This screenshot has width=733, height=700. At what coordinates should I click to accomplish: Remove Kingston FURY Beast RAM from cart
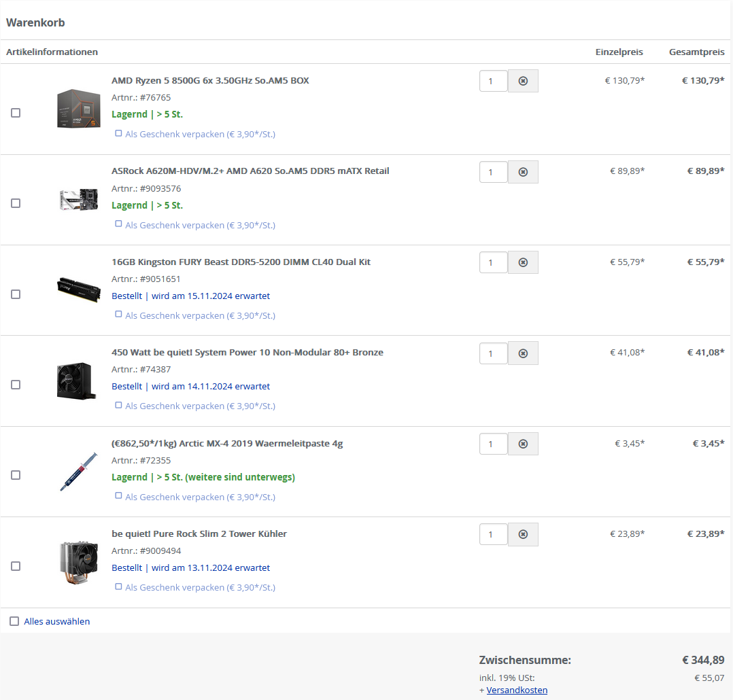[523, 262]
